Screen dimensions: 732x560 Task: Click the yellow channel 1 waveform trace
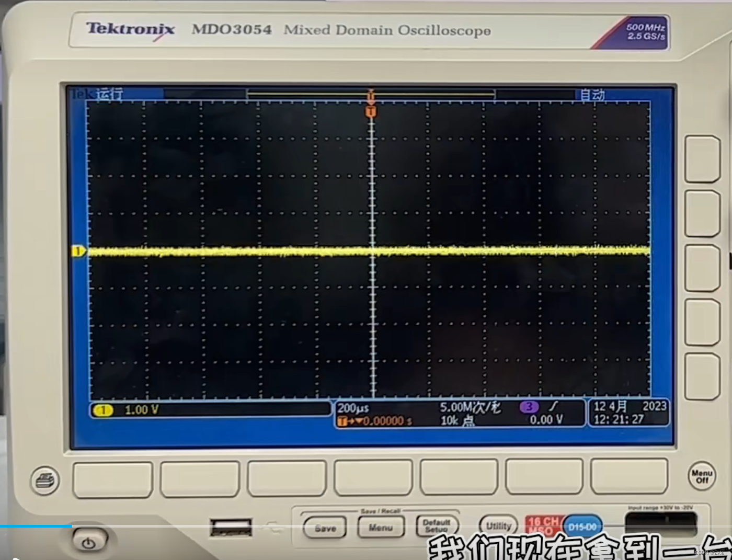click(x=369, y=252)
